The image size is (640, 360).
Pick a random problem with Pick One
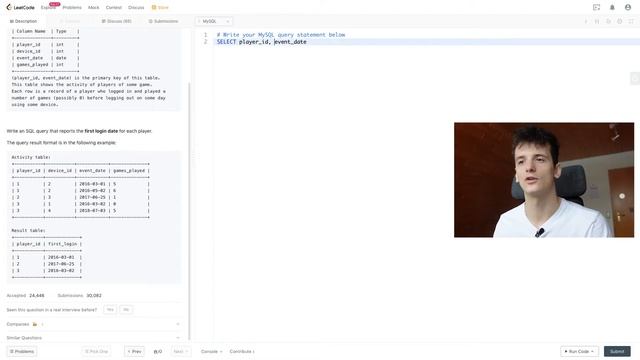coord(96,351)
